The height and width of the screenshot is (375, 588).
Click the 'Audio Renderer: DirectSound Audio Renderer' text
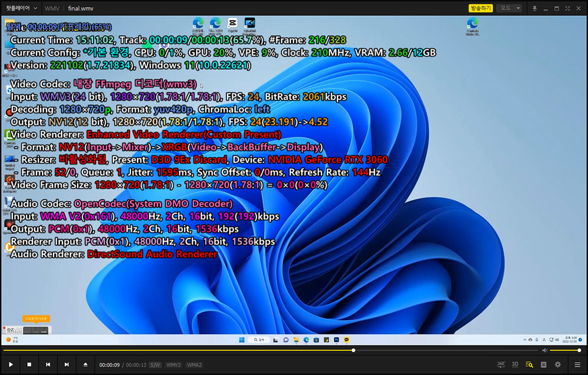coord(113,254)
